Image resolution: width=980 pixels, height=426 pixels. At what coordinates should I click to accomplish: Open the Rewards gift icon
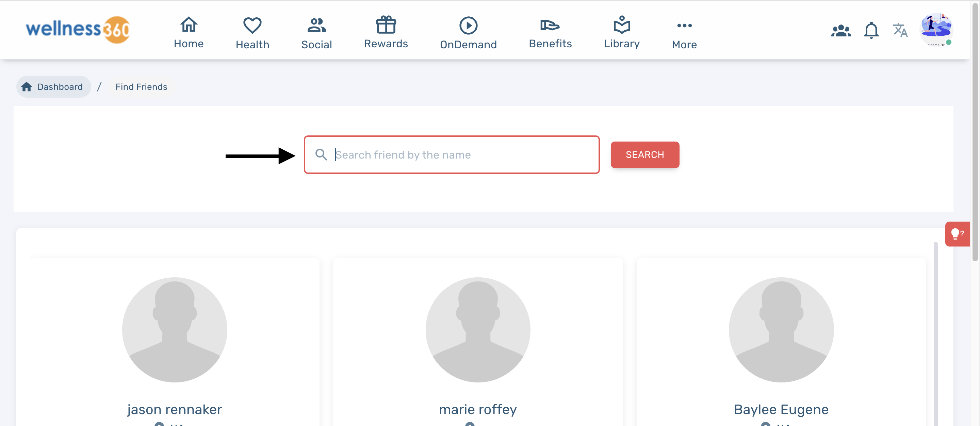tap(386, 25)
